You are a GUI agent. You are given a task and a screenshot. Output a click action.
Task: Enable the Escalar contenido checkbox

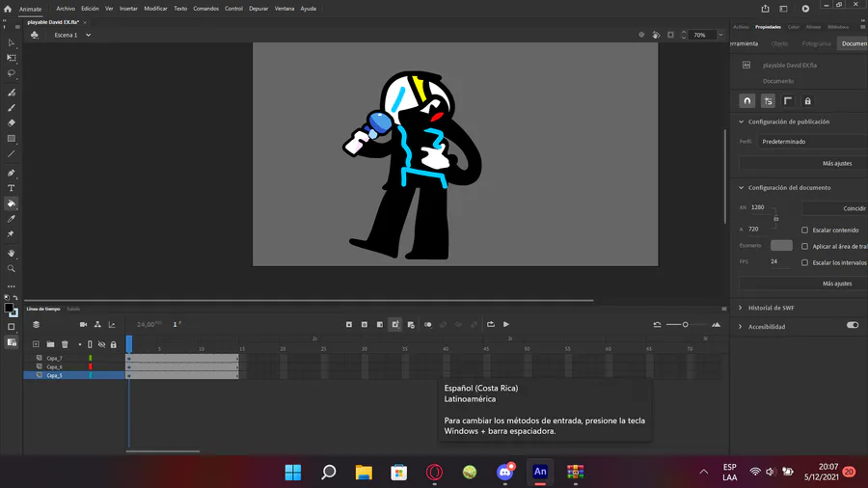click(x=805, y=230)
